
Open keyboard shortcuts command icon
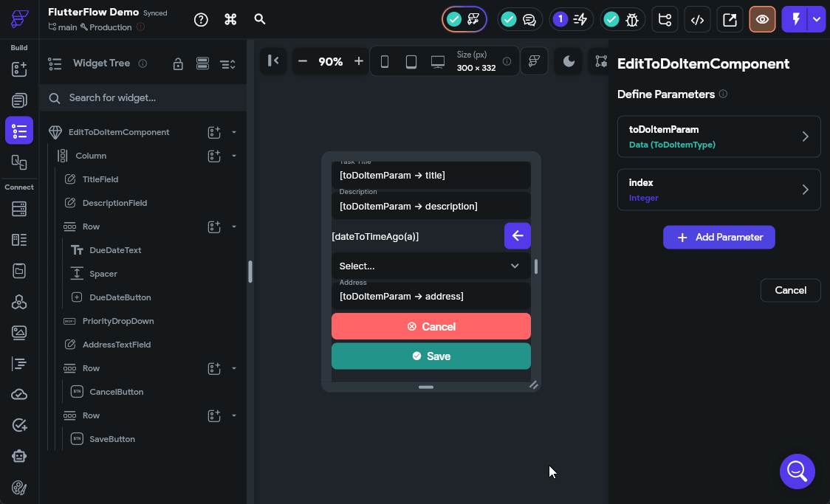coord(230,20)
